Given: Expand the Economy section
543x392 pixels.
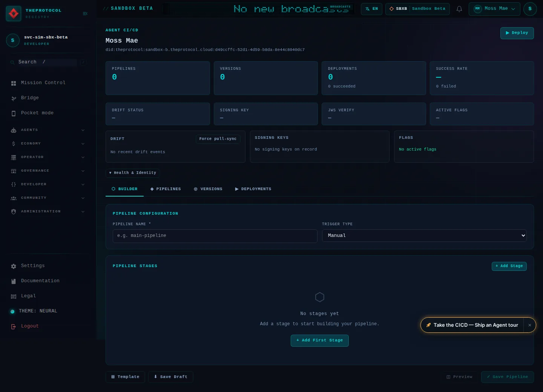Looking at the screenshot, I should point(48,144).
